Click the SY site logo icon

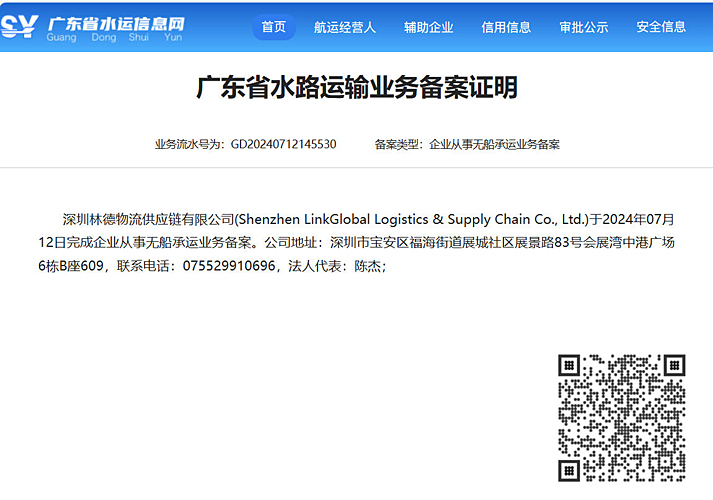tap(20, 26)
